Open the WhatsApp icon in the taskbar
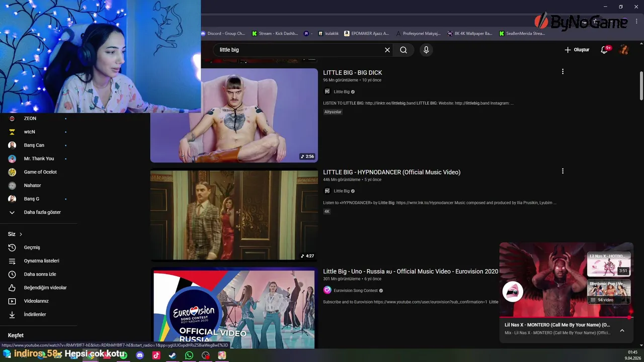The image size is (644, 362). point(189,355)
